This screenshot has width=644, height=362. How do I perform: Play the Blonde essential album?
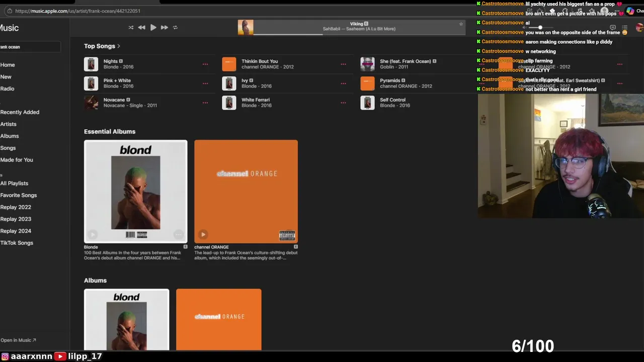(x=93, y=234)
